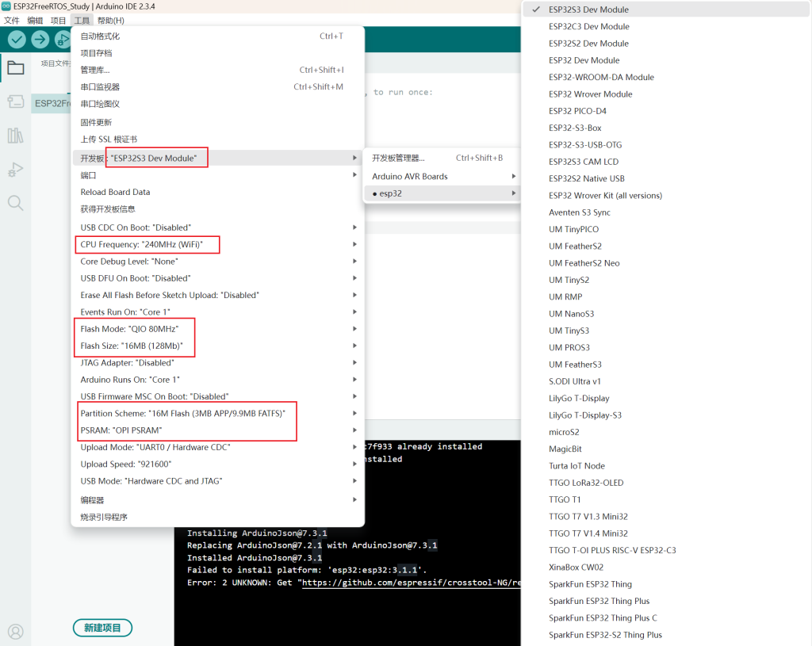The height and width of the screenshot is (646, 812).
Task: Open the Debug panel sidebar icon
Action: [x=15, y=170]
